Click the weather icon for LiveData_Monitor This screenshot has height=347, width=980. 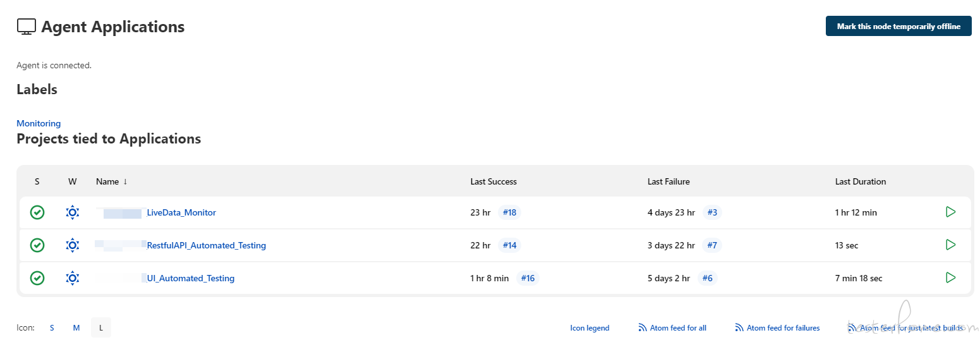pyautogui.click(x=73, y=212)
